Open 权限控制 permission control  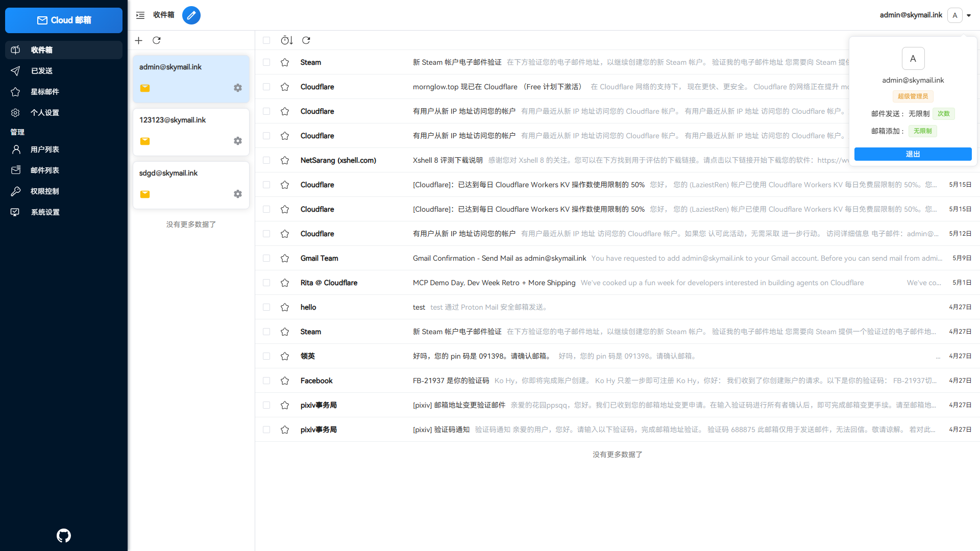[x=64, y=191]
